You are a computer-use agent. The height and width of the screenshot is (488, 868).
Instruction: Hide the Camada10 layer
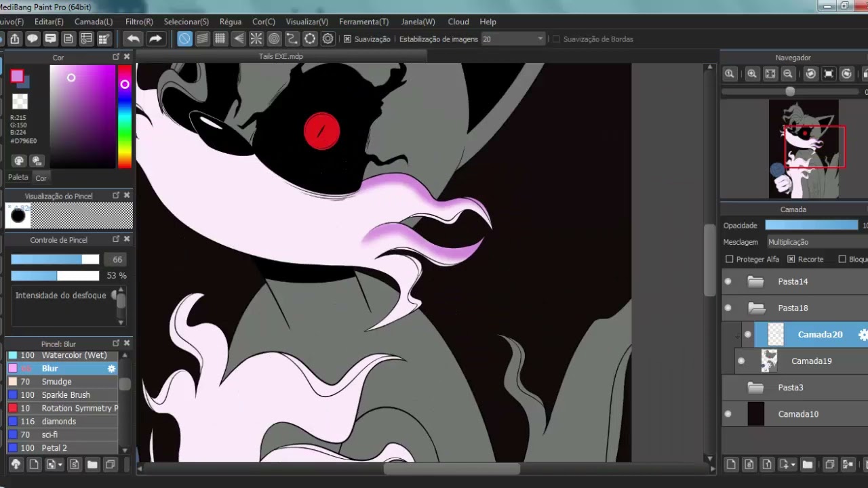728,414
